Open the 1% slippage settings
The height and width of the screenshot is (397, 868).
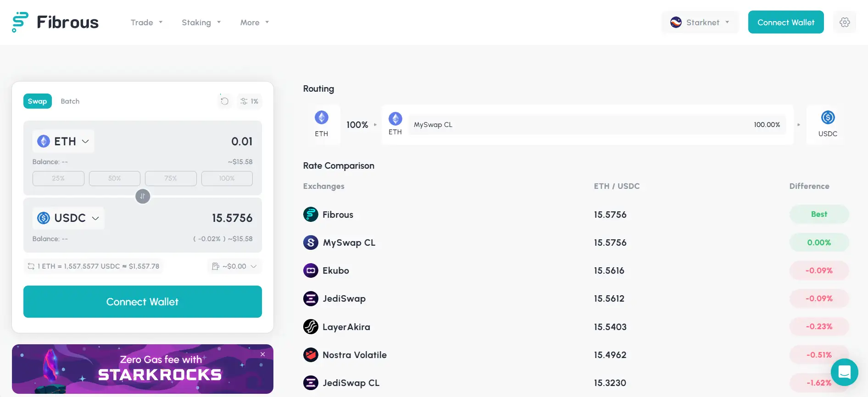click(250, 101)
